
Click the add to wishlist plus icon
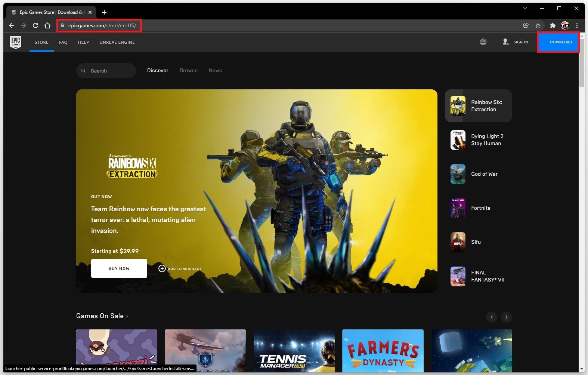(x=162, y=268)
